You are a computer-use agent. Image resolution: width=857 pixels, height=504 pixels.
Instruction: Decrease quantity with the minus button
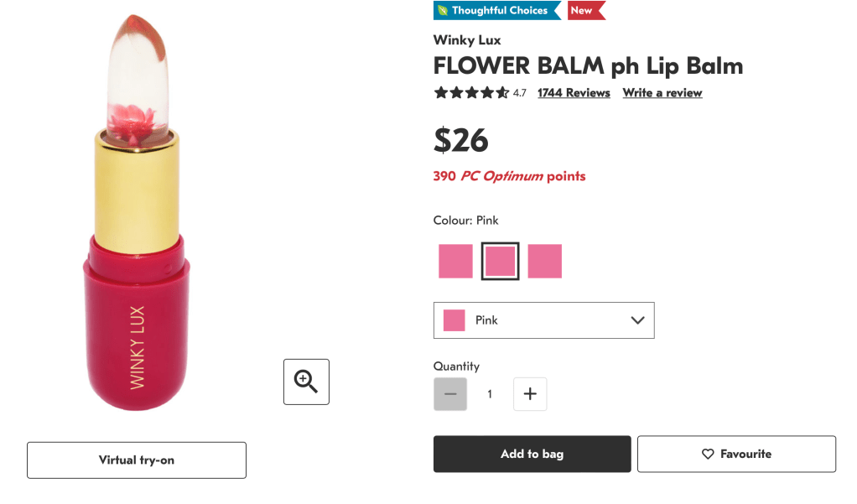coord(450,394)
